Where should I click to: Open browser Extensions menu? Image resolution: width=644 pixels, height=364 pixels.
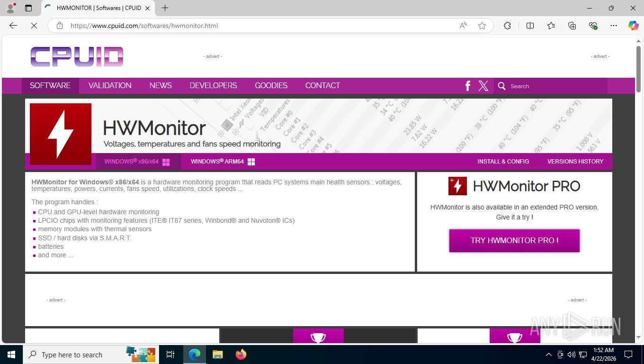click(507, 26)
